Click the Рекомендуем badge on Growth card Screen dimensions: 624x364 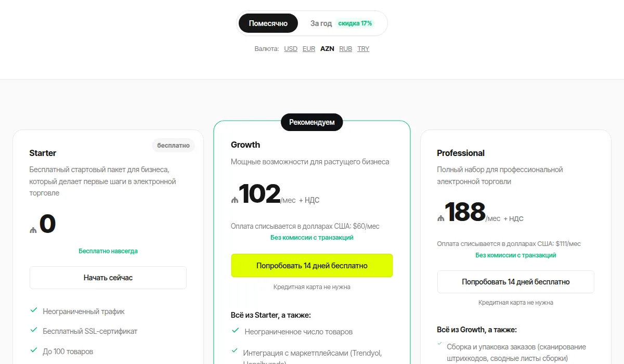click(312, 122)
